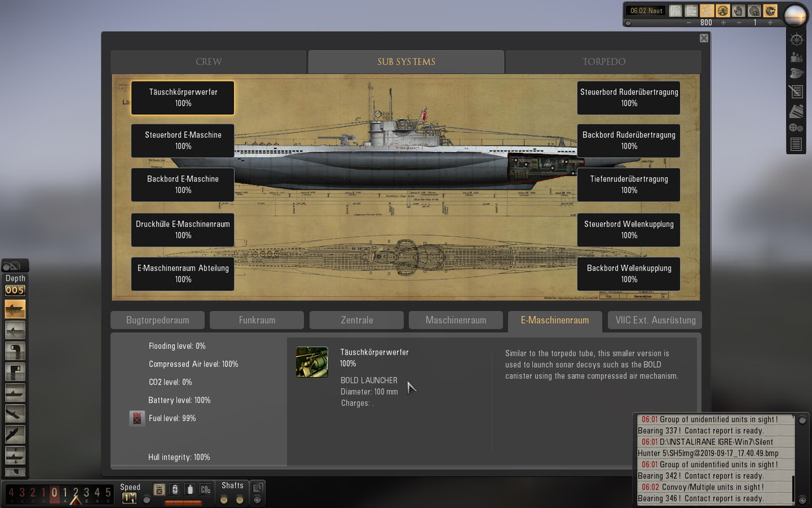Viewport: 812px width, 508px height.
Task: Click the small notes icon below depth panel
Action: [x=15, y=472]
